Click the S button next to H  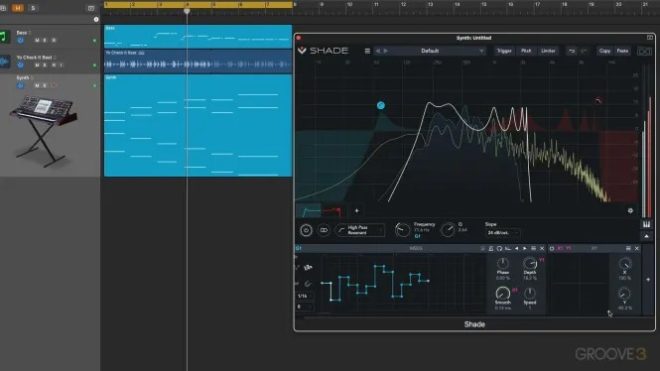[x=33, y=8]
